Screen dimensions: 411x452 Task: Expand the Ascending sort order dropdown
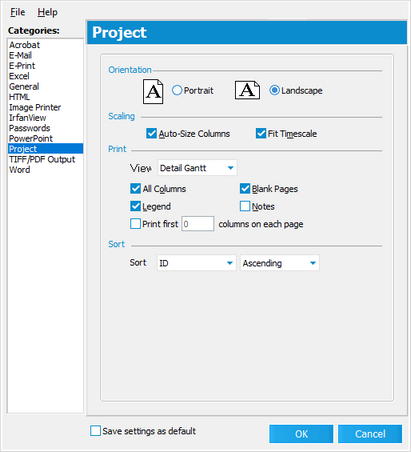(280, 263)
